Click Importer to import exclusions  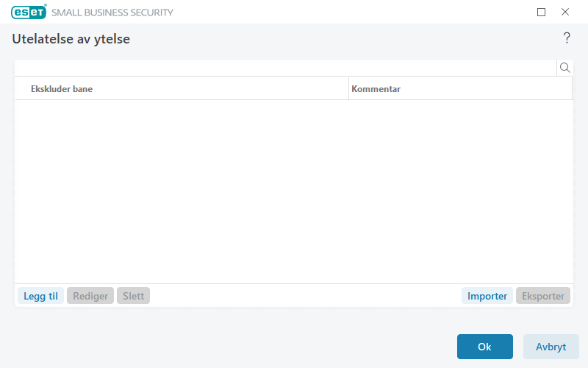(x=487, y=296)
